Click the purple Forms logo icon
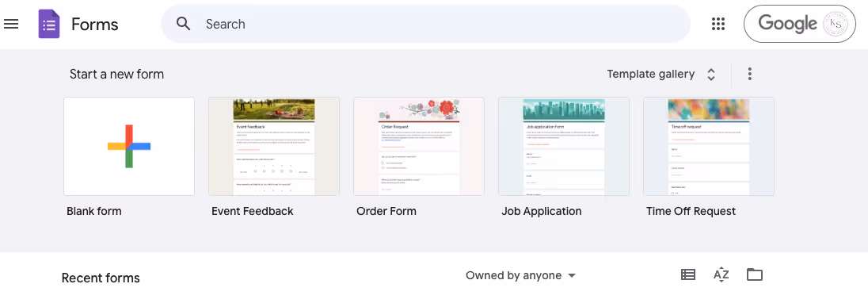This screenshot has height=303, width=868. (49, 24)
